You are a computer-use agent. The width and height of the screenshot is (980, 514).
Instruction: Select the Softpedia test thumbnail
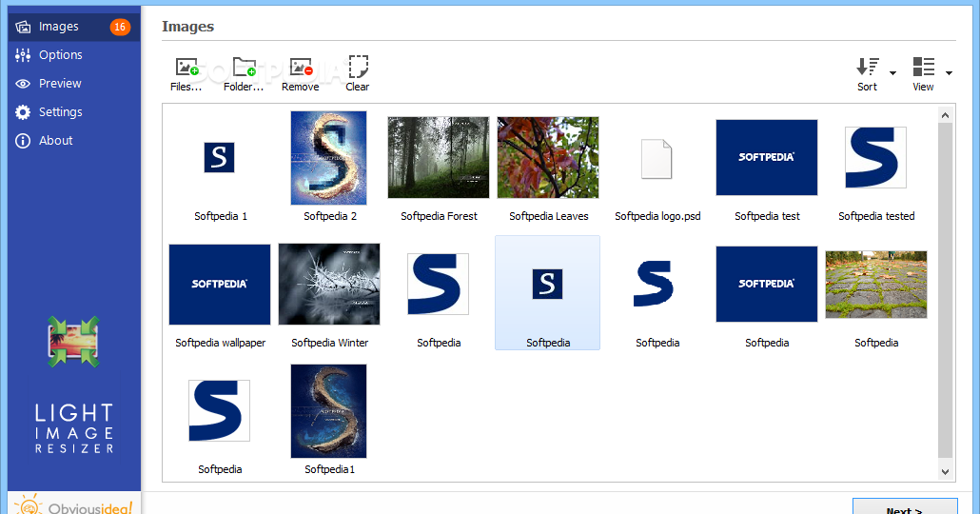[x=767, y=158]
